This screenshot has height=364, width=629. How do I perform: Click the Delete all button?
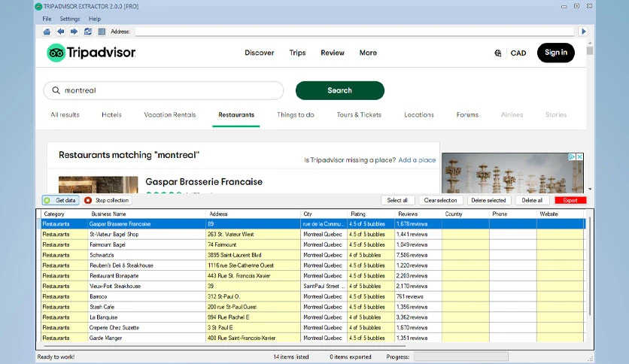(532, 200)
